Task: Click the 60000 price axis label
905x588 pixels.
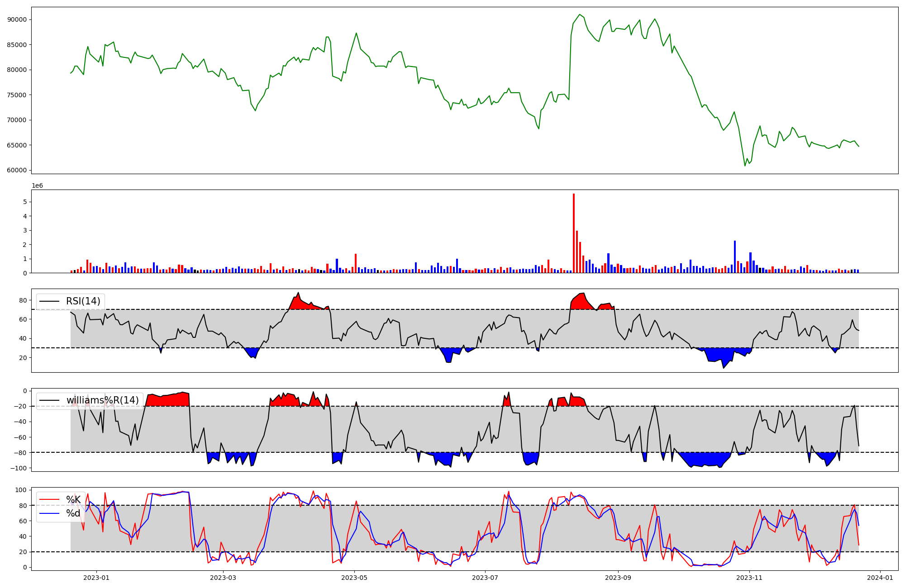Action: click(17, 171)
